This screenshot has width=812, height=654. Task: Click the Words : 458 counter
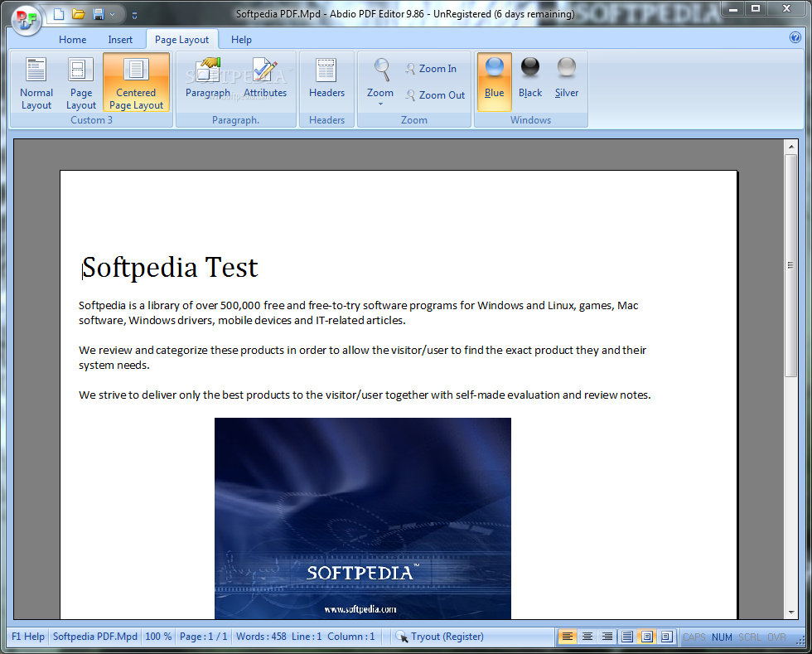click(261, 637)
